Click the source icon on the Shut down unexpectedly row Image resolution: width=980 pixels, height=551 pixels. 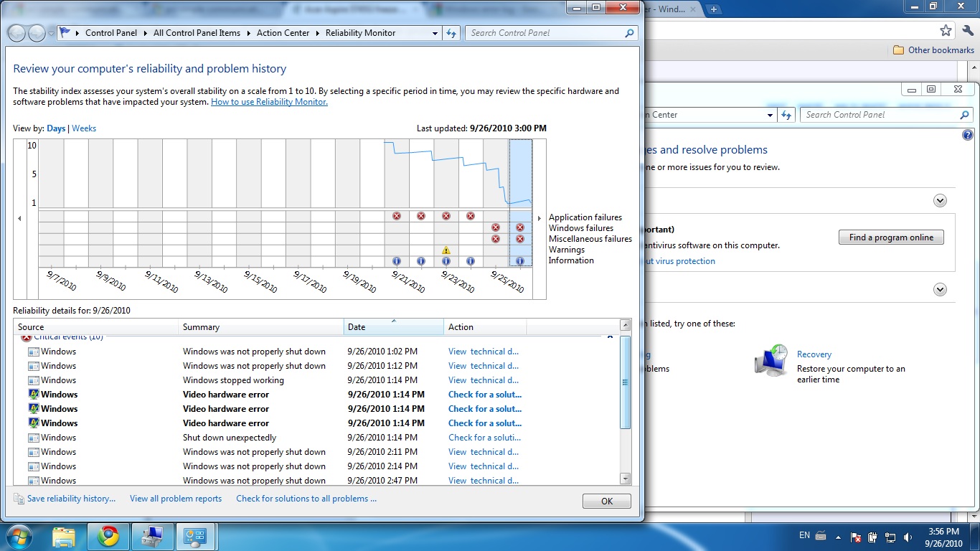click(33, 438)
